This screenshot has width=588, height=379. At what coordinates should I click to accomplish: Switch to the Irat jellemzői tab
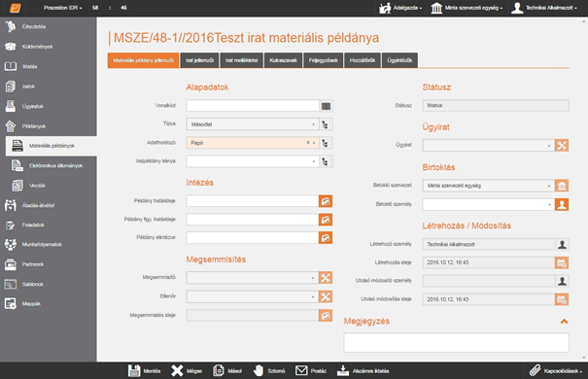tap(199, 60)
